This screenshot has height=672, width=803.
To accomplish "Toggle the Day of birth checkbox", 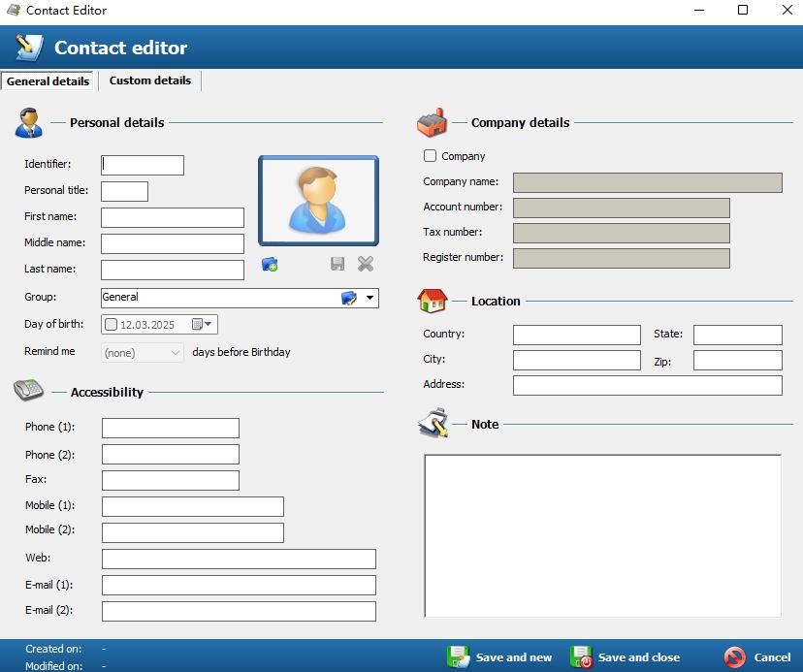I will tap(110, 324).
